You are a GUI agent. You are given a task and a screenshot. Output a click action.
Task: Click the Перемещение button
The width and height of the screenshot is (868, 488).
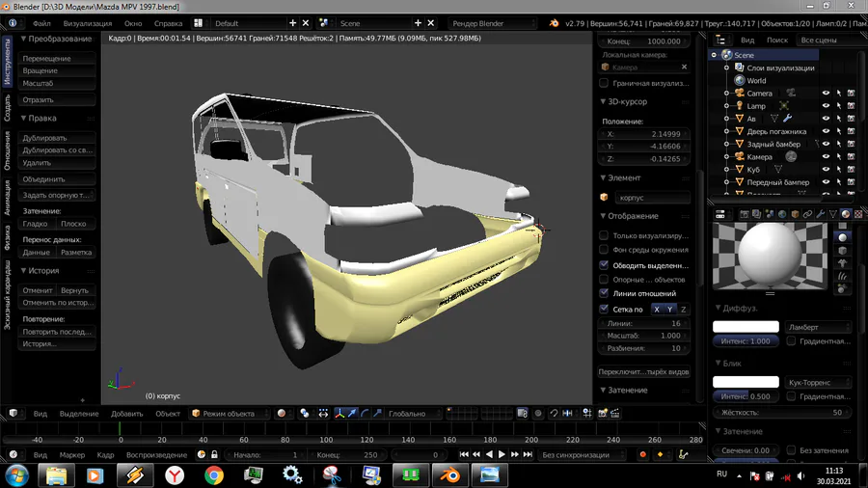tap(57, 58)
